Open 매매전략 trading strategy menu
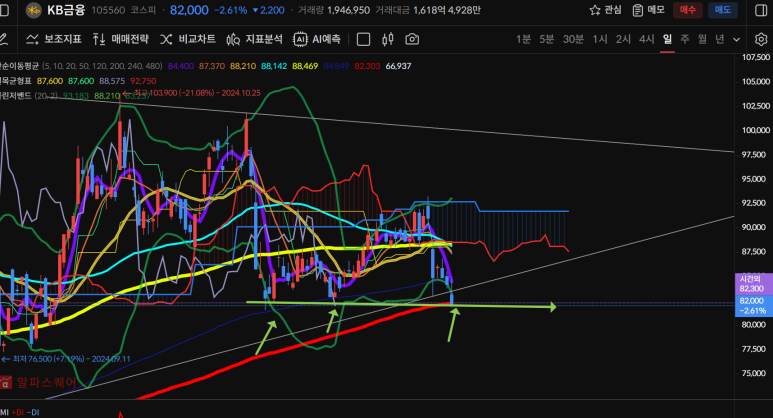Image resolution: width=773 pixels, height=418 pixels. click(x=120, y=39)
